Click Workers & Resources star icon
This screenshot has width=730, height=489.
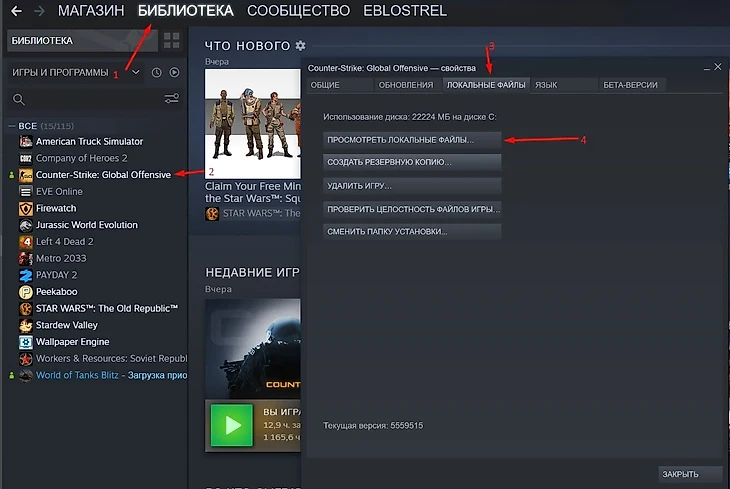tap(26, 359)
